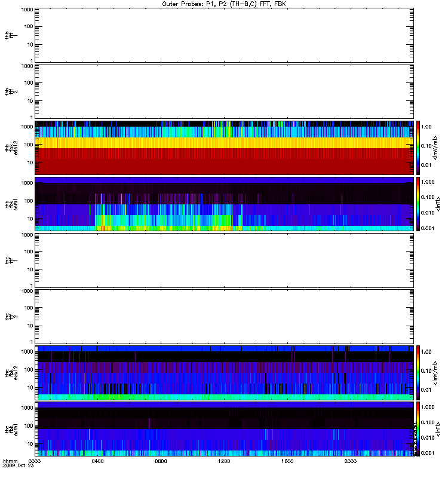Click the plot title "Outer Probes: P1, P2 (TH-B,C) FFT, FBK"
Screen dimensions: 448x478
pos(224,4)
